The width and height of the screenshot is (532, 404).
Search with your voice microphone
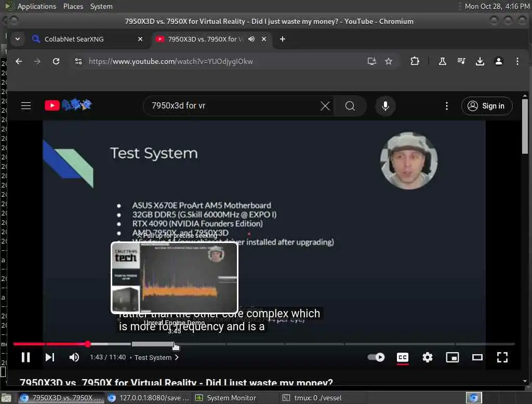pyautogui.click(x=385, y=106)
